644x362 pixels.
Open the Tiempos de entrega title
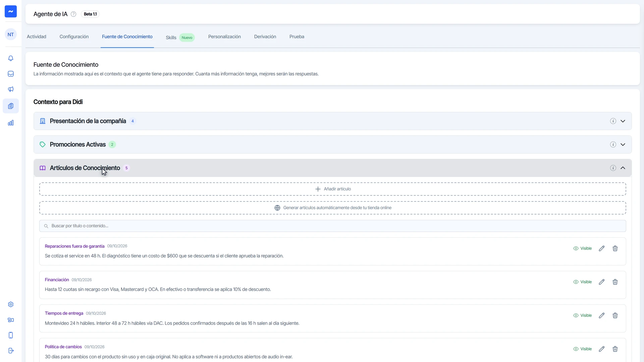tap(64, 313)
